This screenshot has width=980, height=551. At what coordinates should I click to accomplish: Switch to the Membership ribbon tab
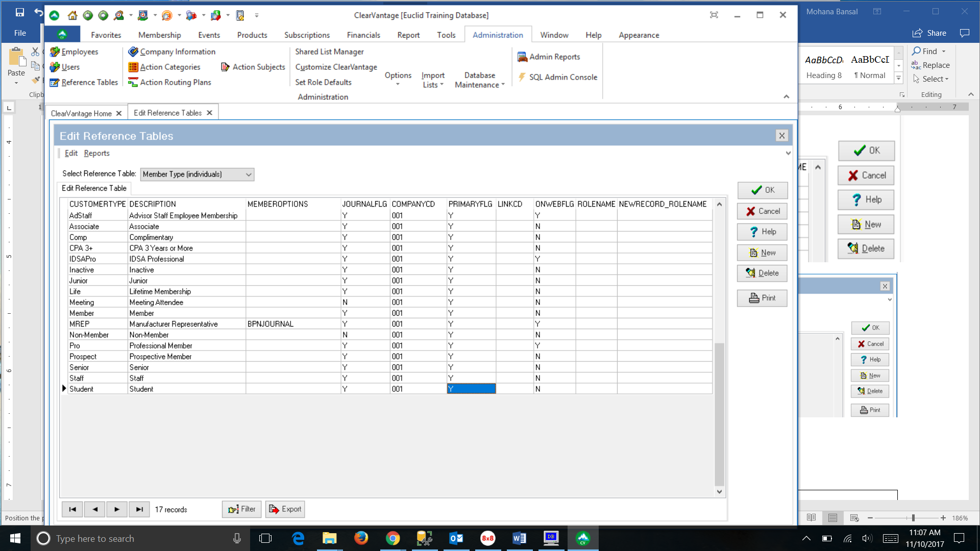point(159,35)
